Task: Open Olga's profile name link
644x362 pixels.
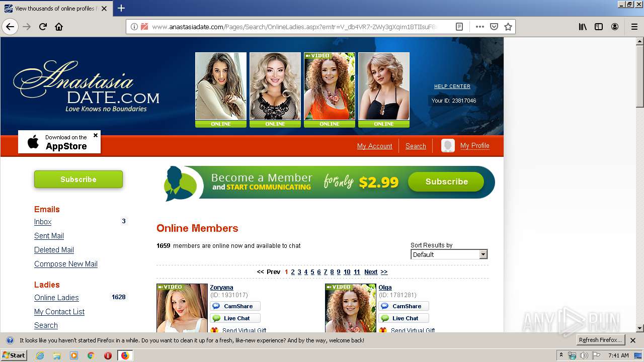Action: pyautogui.click(x=385, y=288)
